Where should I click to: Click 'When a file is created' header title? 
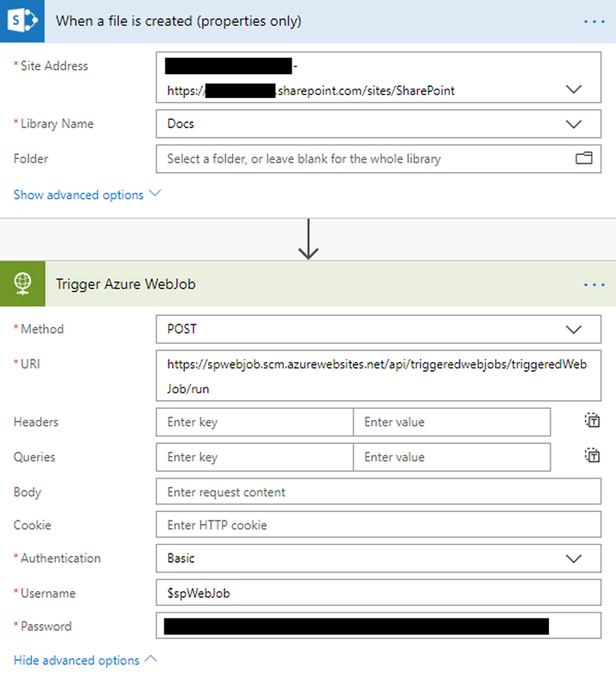click(x=178, y=22)
